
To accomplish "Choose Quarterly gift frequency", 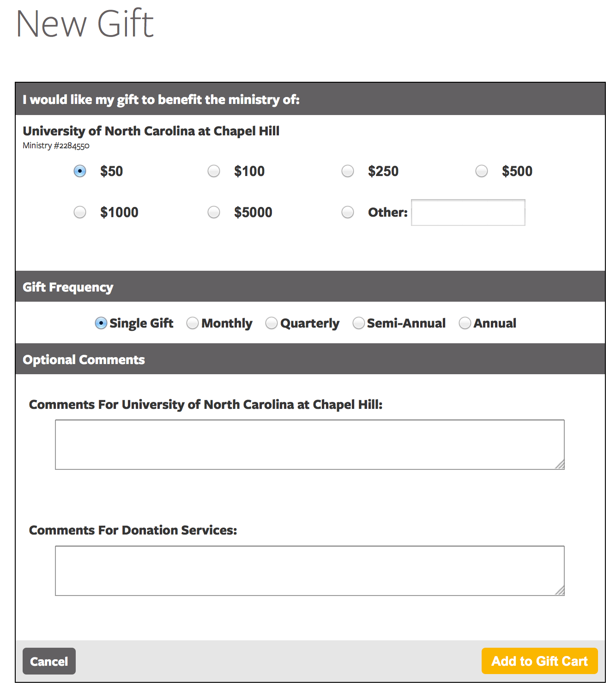I will click(x=272, y=323).
